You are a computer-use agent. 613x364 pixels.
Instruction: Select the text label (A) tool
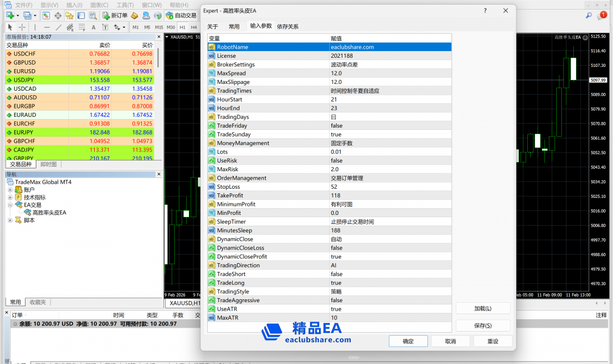click(x=94, y=27)
